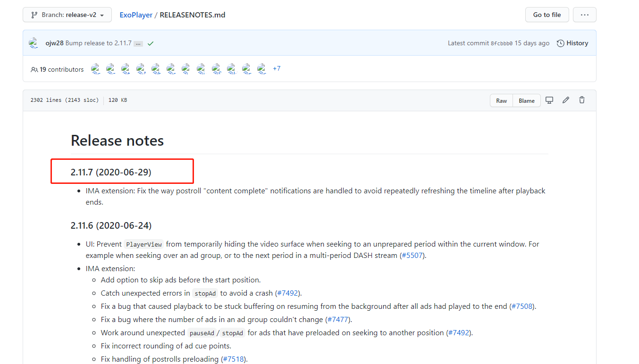Delete the file with trash icon
The image size is (639, 364).
tap(582, 100)
